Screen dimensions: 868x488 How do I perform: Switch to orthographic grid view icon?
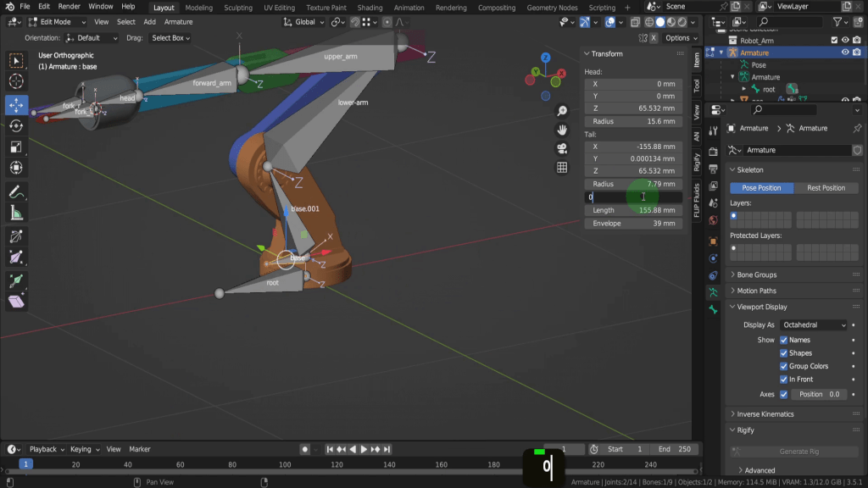[562, 168]
